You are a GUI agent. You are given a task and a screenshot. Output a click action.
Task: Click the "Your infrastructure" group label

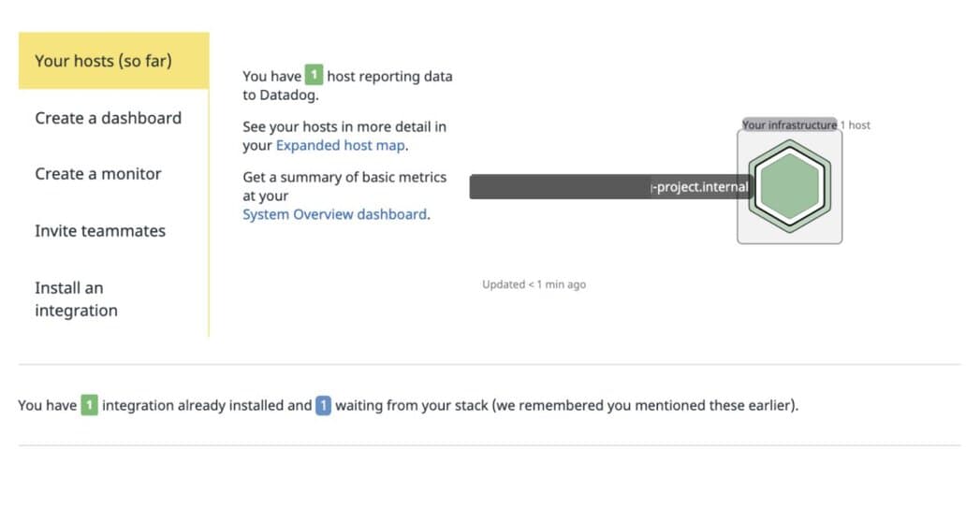point(789,125)
